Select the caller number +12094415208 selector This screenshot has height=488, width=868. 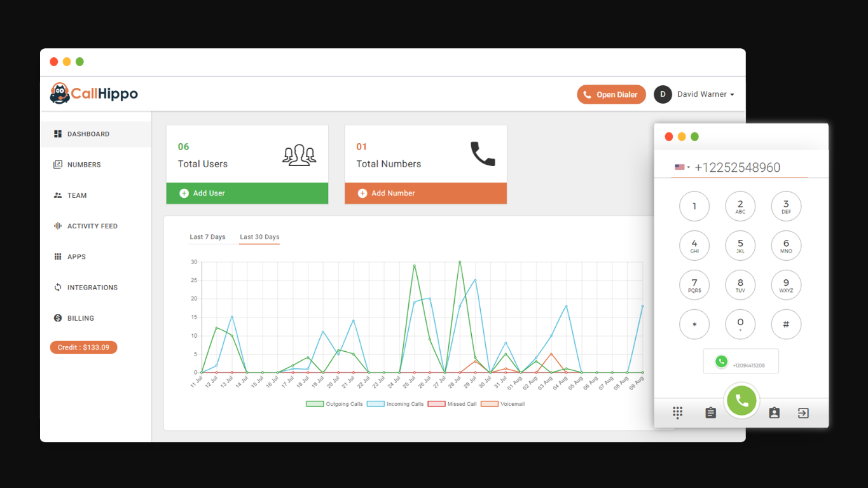coord(741,361)
